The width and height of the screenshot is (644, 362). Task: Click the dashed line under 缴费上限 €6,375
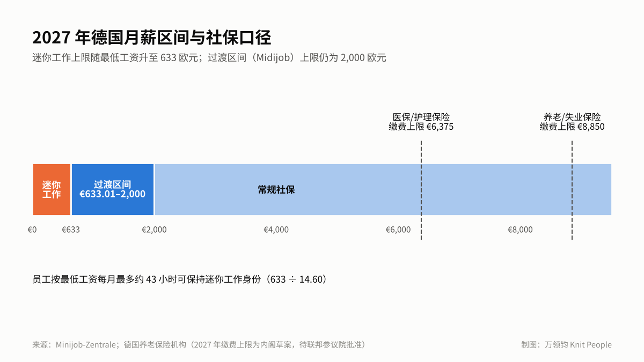(x=421, y=190)
